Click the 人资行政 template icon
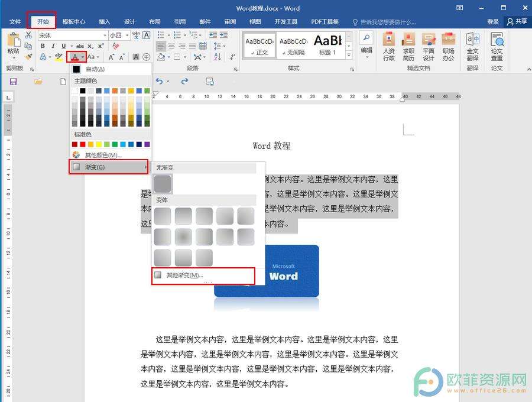The image size is (532, 402). click(388, 47)
